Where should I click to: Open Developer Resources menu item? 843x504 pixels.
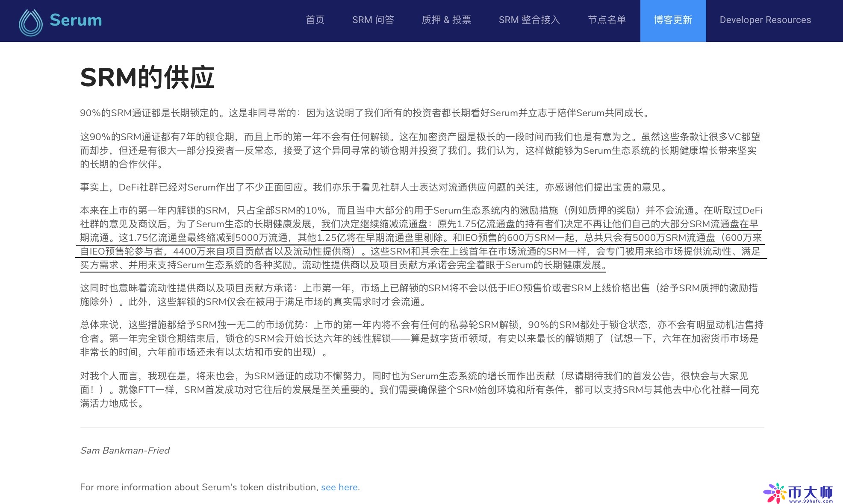click(765, 20)
